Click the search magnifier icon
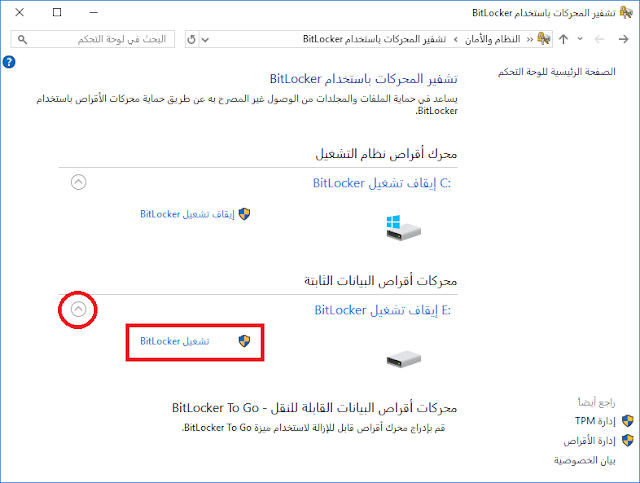The width and height of the screenshot is (640, 483). [x=22, y=39]
